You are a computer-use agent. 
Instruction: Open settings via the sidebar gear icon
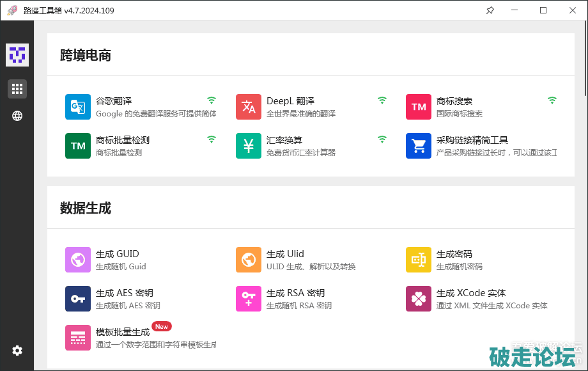[17, 351]
